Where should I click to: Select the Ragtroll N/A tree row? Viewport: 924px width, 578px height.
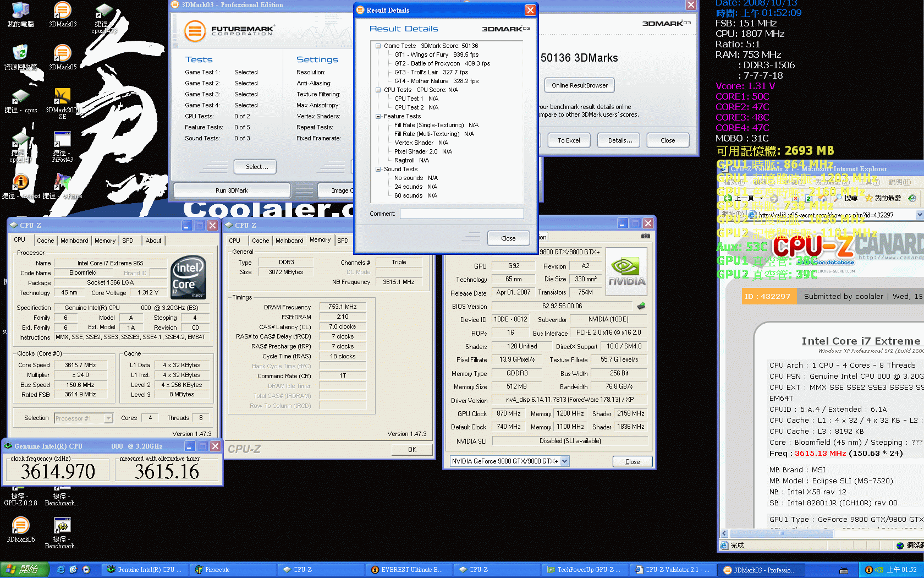coord(411,160)
